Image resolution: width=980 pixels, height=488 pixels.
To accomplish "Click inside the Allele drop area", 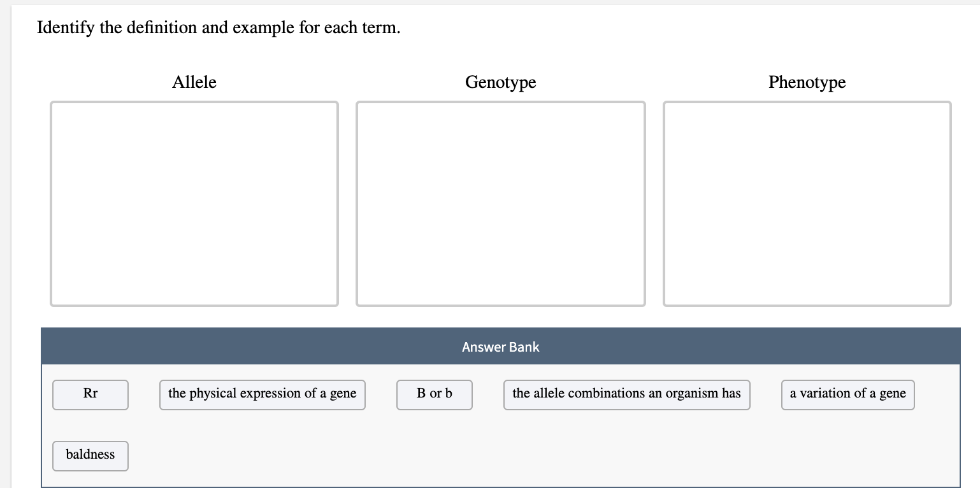I will click(x=194, y=203).
